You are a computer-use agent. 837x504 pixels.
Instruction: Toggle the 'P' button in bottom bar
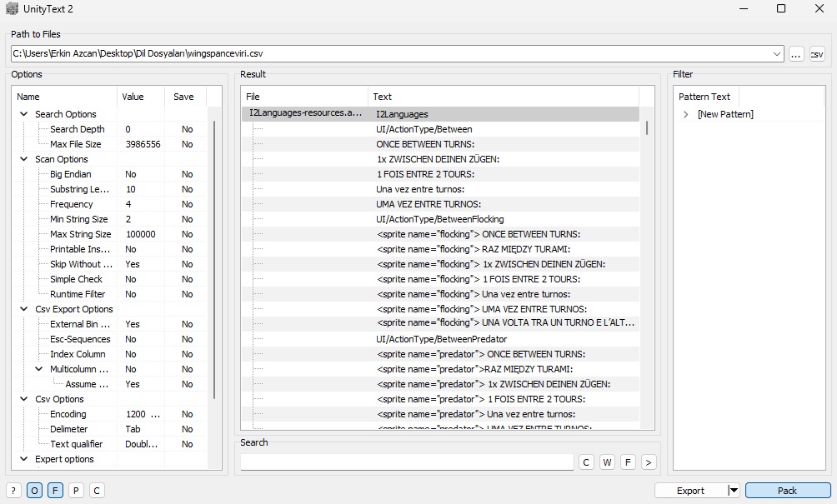pos(76,491)
